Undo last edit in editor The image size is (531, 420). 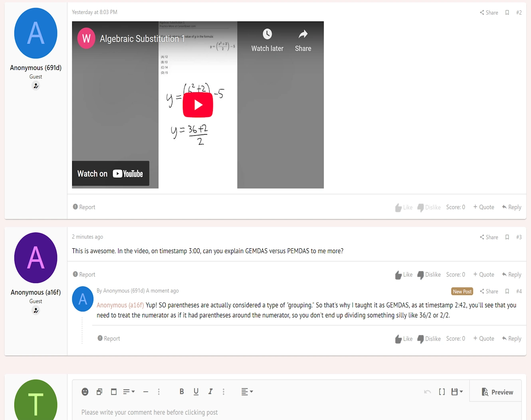428,392
